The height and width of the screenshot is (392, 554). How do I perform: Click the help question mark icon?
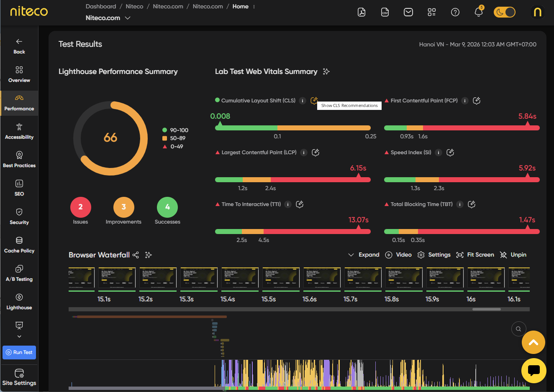455,12
